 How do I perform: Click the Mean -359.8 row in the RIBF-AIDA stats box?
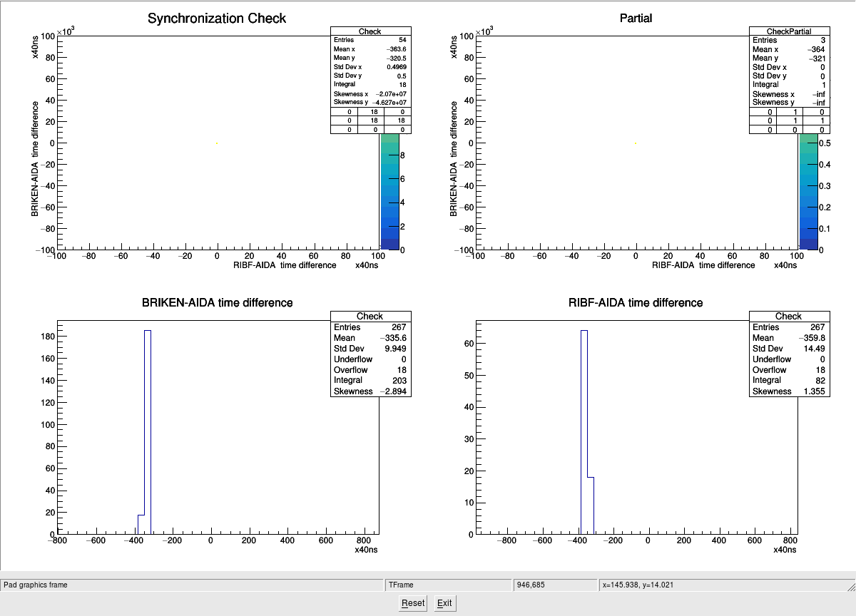[789, 338]
